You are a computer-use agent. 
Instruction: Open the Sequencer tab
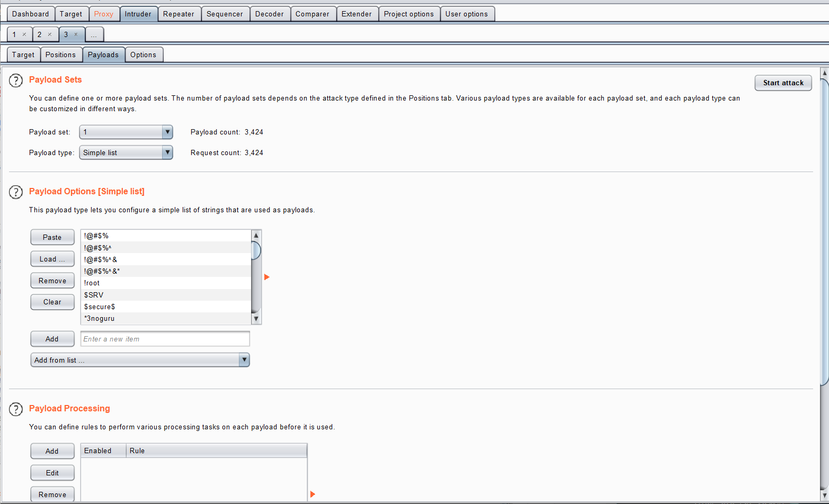225,14
